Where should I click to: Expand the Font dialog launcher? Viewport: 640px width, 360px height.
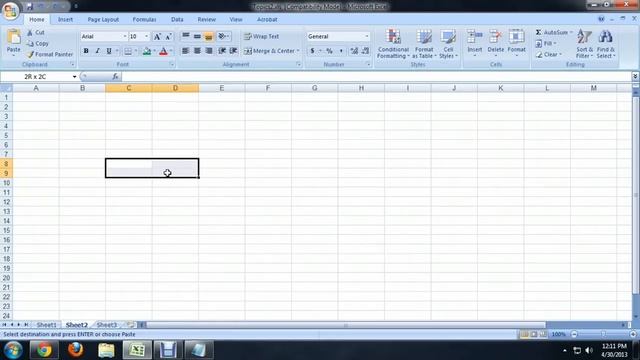(x=172, y=64)
